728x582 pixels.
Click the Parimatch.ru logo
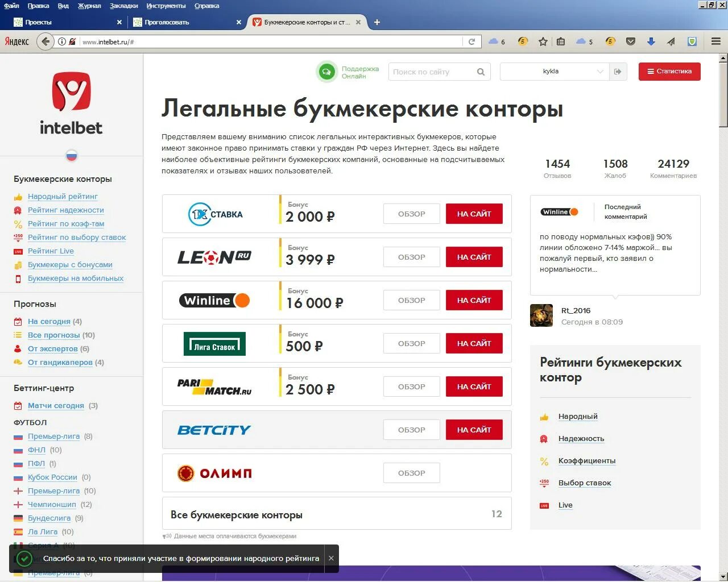pos(214,387)
